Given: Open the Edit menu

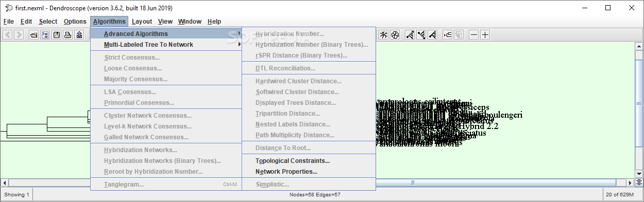Looking at the screenshot, I should (26, 22).
